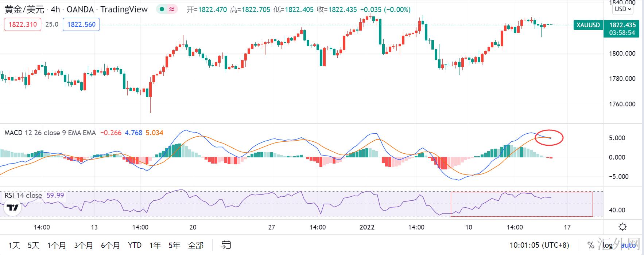Click the red 1822.310 sell price button

click(x=23, y=24)
